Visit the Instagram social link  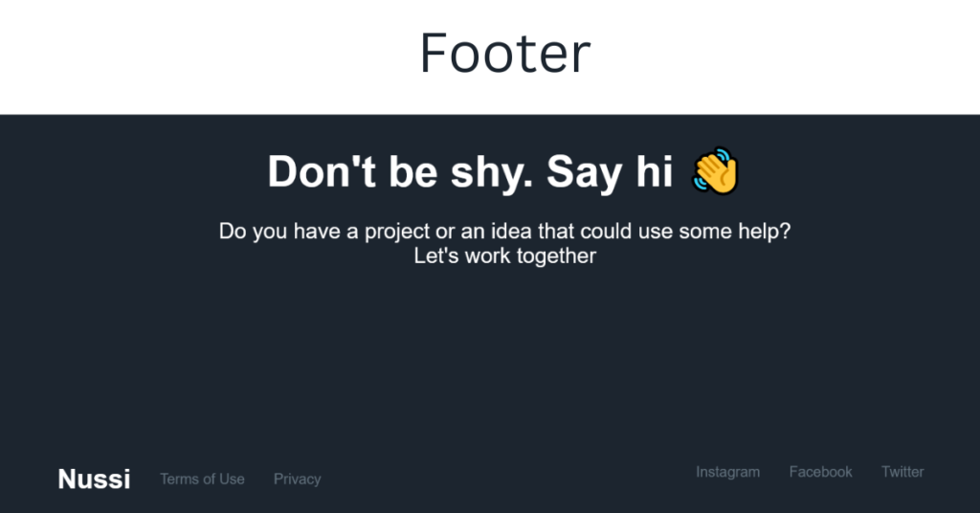(x=728, y=472)
